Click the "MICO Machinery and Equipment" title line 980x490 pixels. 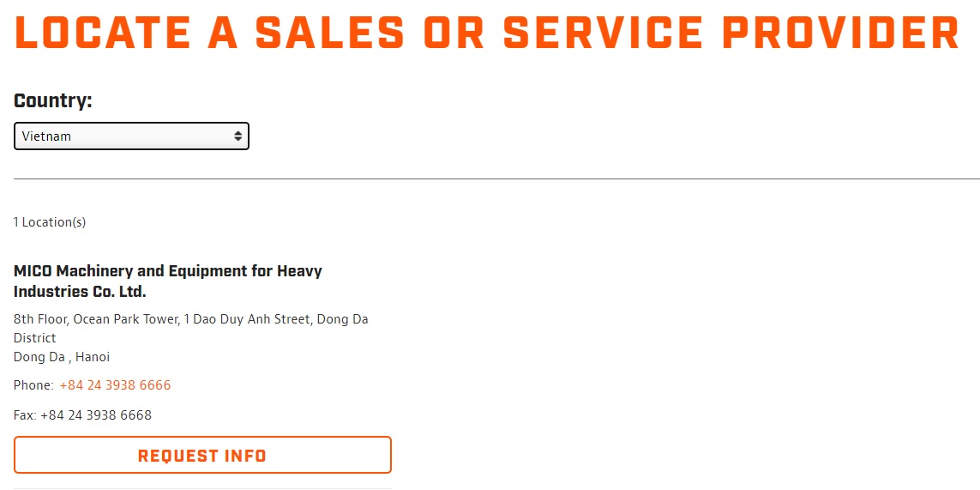pos(168,271)
